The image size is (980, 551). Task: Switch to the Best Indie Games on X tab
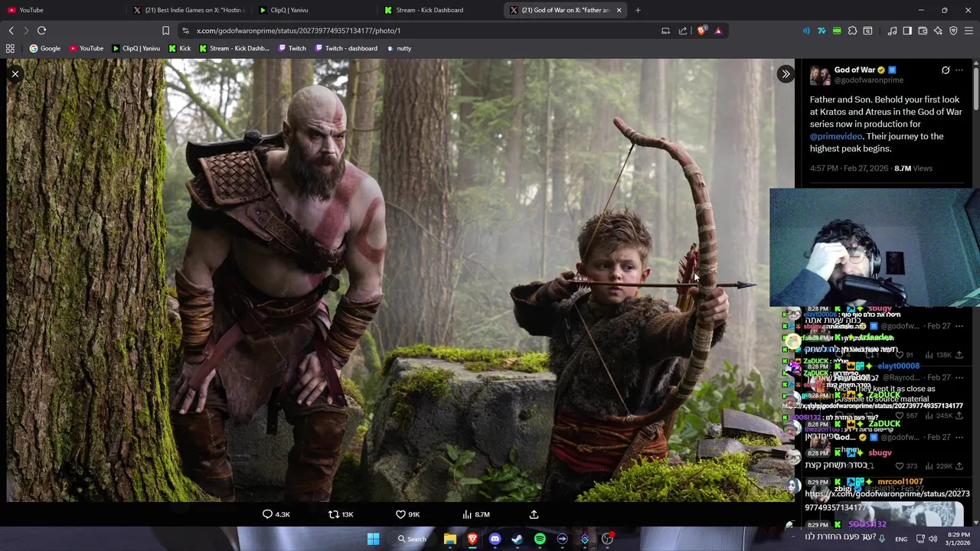coord(188,10)
